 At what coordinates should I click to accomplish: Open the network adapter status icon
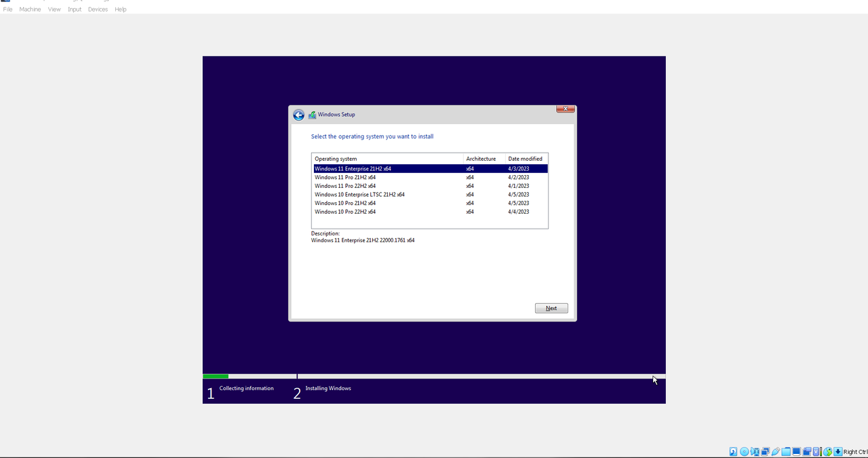[x=766, y=452]
